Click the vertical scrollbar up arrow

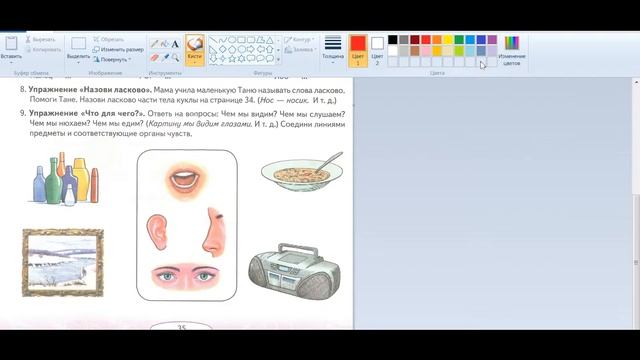636,82
